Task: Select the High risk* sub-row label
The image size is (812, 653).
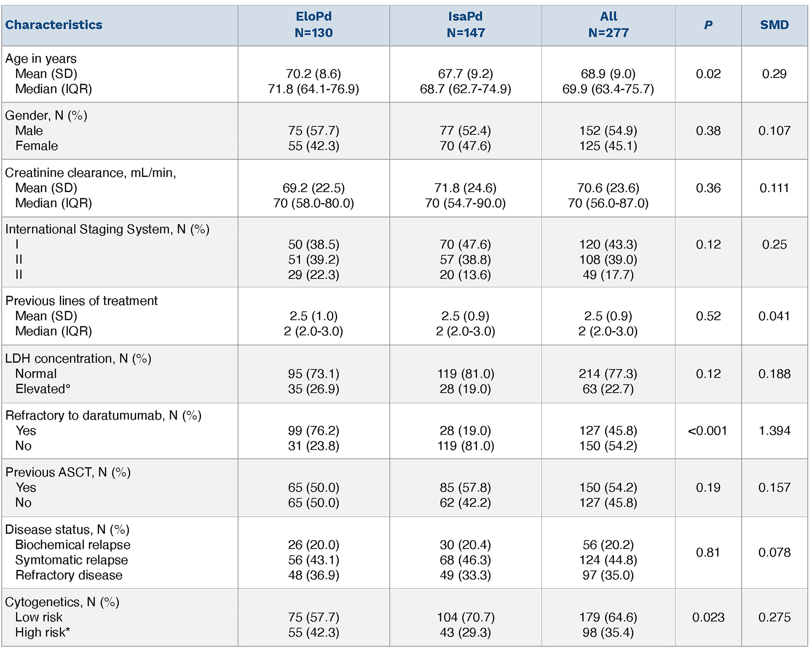Action: (43, 632)
